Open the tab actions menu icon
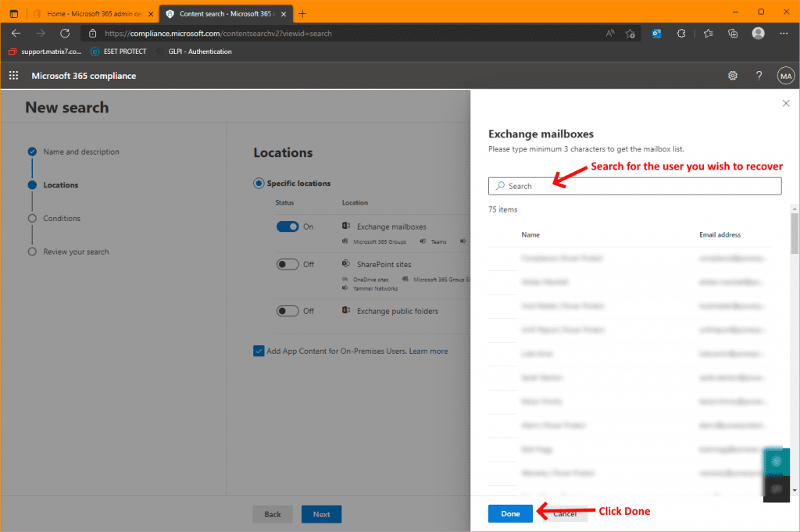The image size is (800, 532). point(14,14)
